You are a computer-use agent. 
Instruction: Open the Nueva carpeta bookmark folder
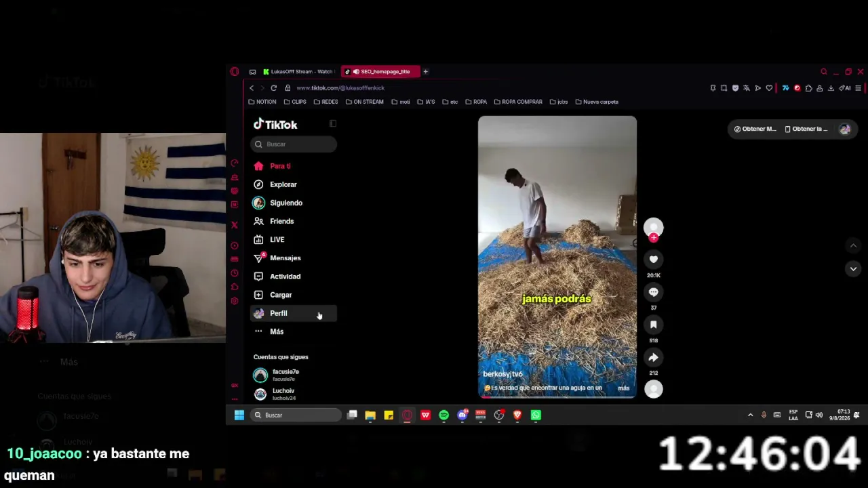point(597,102)
